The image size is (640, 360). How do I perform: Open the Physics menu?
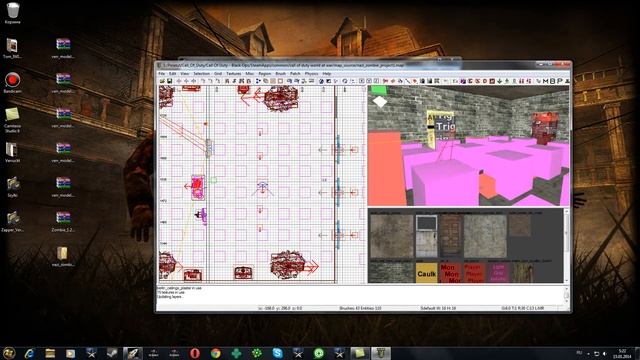click(x=311, y=73)
